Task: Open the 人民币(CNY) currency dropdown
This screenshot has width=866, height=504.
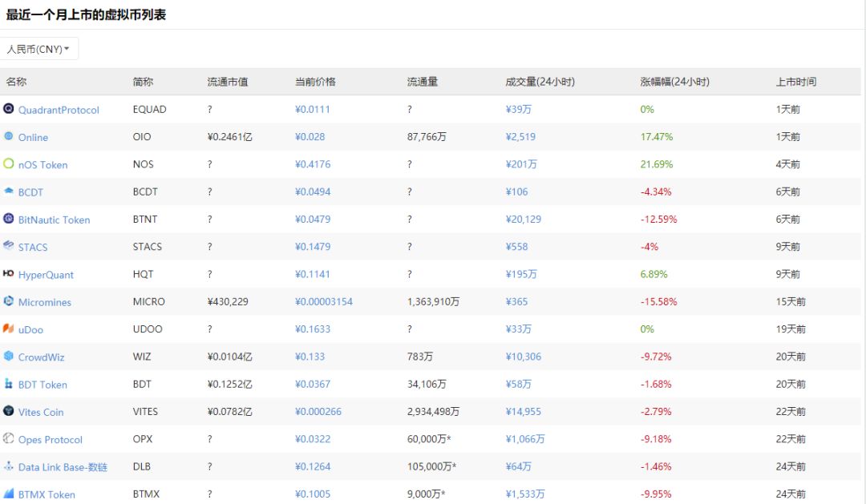Action: [x=38, y=49]
